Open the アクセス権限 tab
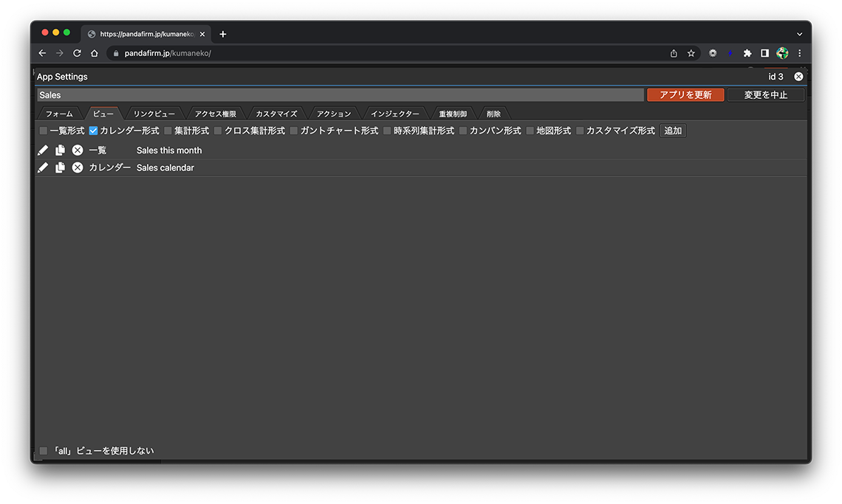 [x=215, y=114]
